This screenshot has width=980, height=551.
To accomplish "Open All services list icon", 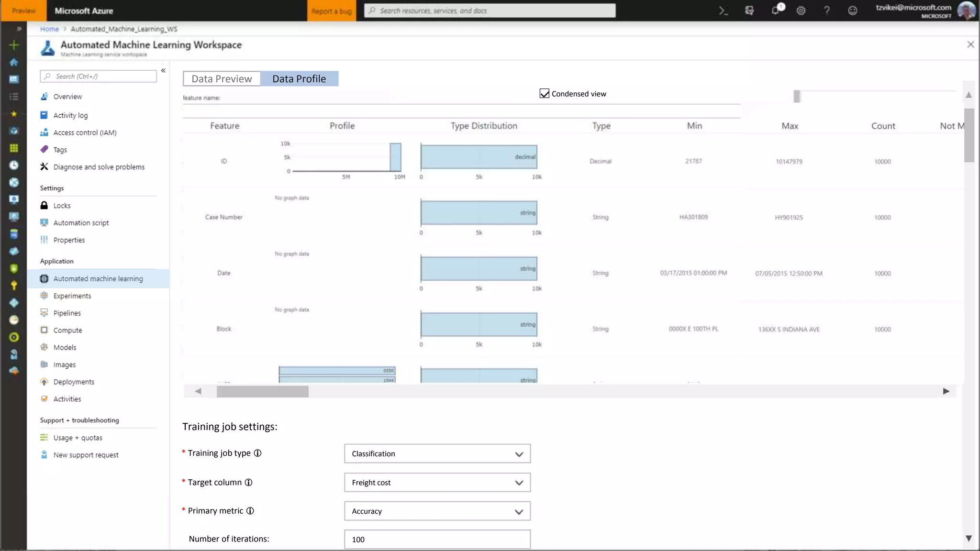I will pos(14,97).
